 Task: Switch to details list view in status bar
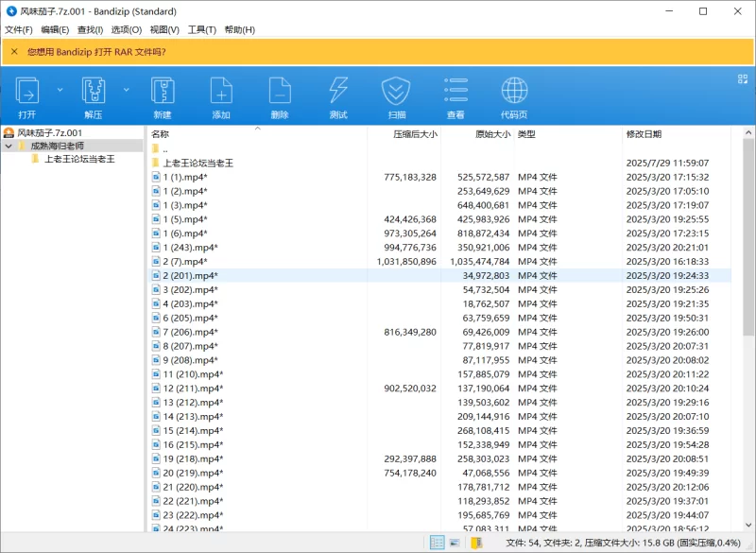pos(438,543)
